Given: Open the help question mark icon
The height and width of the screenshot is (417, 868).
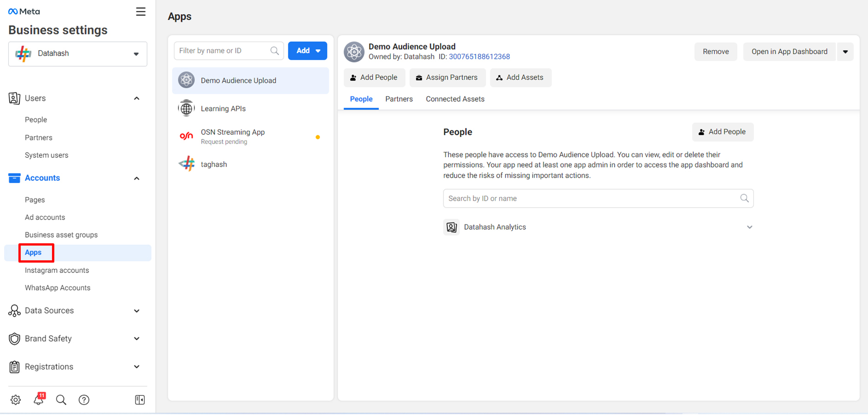Looking at the screenshot, I should click(x=84, y=400).
